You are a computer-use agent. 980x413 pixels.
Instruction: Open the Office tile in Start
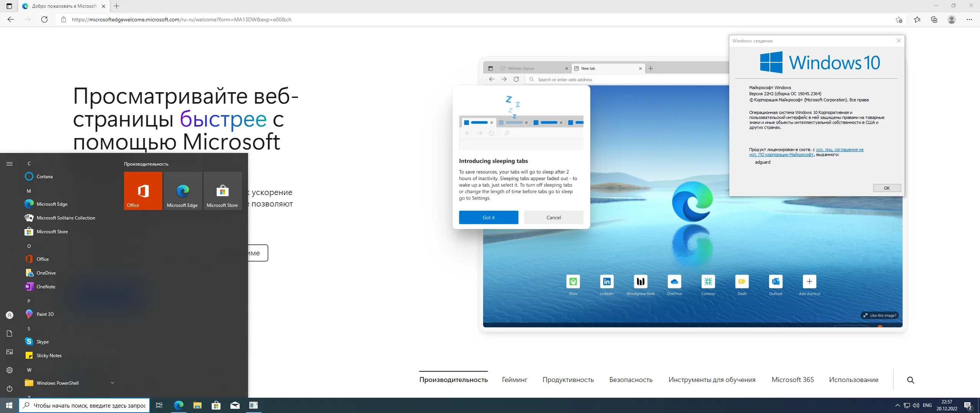[x=143, y=190]
